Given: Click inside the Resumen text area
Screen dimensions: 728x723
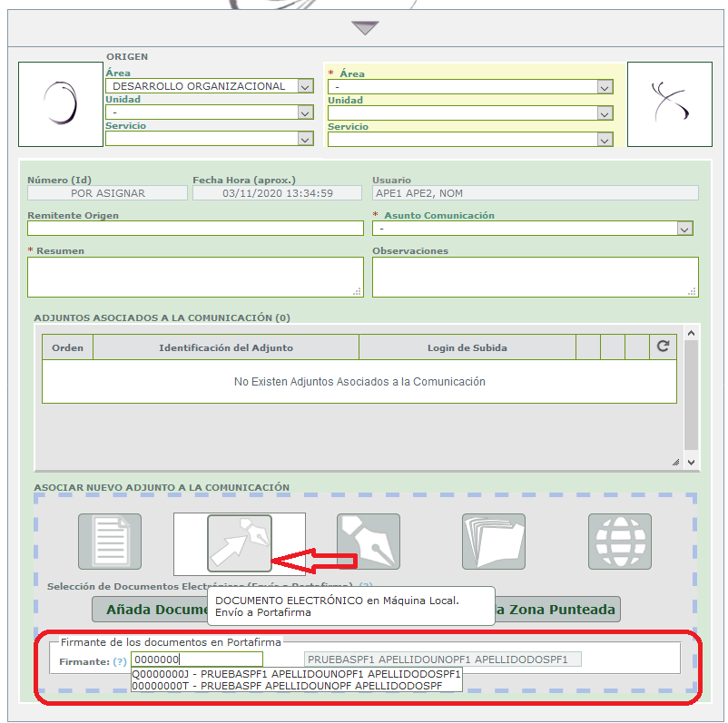Looking at the screenshot, I should (195, 277).
